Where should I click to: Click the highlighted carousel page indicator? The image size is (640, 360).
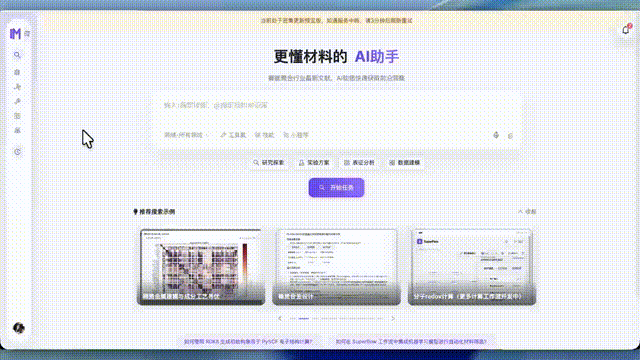coord(304,318)
